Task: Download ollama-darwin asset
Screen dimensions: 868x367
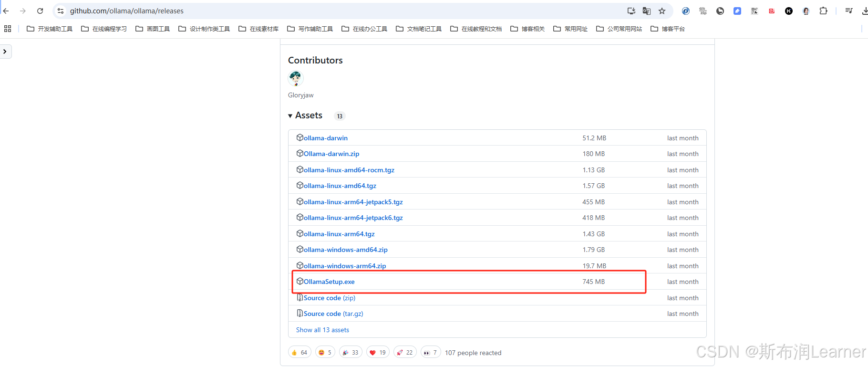Action: [326, 138]
